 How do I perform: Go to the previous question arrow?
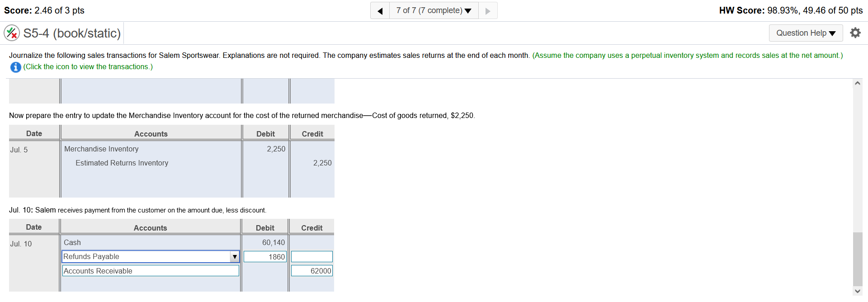(x=380, y=11)
